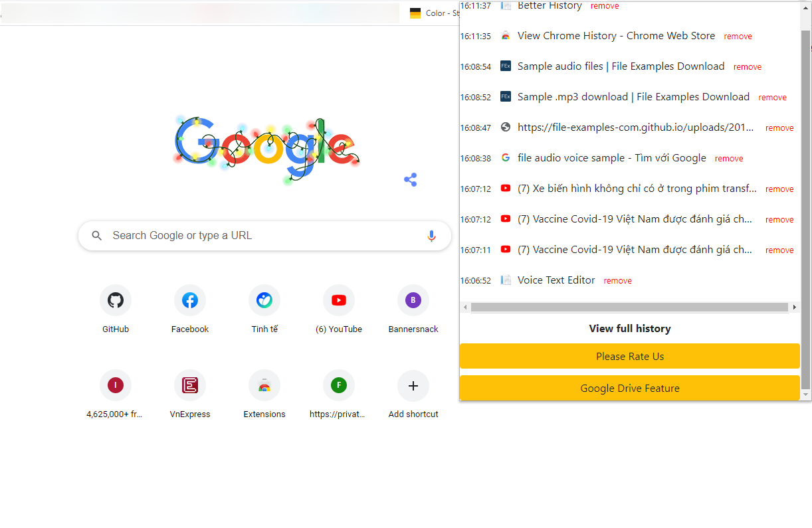Screen dimensions: 812x528
Task: Click the Please Rate Us button
Action: 630,356
